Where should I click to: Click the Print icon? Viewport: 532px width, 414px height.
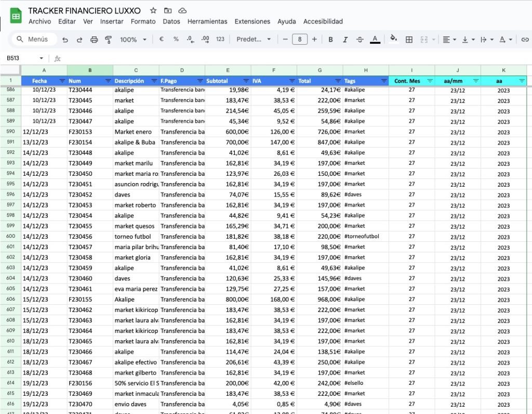(x=94, y=40)
